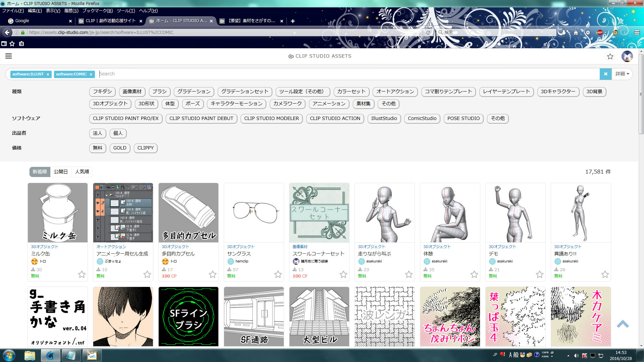Expand the 詳細 dropdown
The image size is (644, 362).
[622, 74]
